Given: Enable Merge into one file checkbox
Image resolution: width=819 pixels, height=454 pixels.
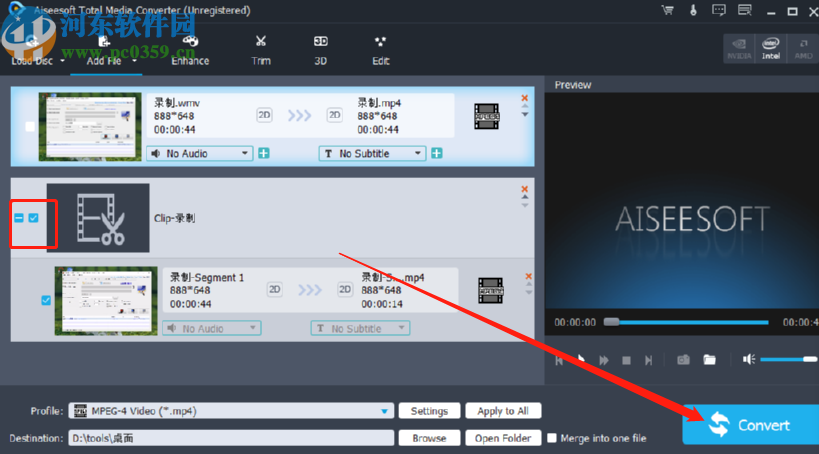Looking at the screenshot, I should click(x=552, y=438).
